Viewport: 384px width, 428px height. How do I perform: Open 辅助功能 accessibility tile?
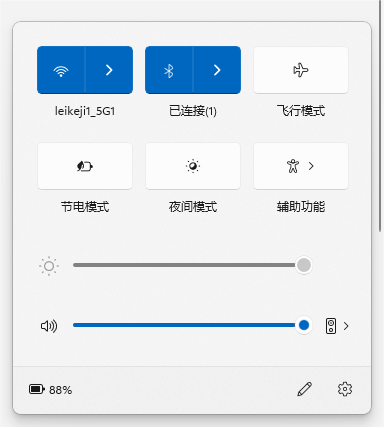[301, 166]
